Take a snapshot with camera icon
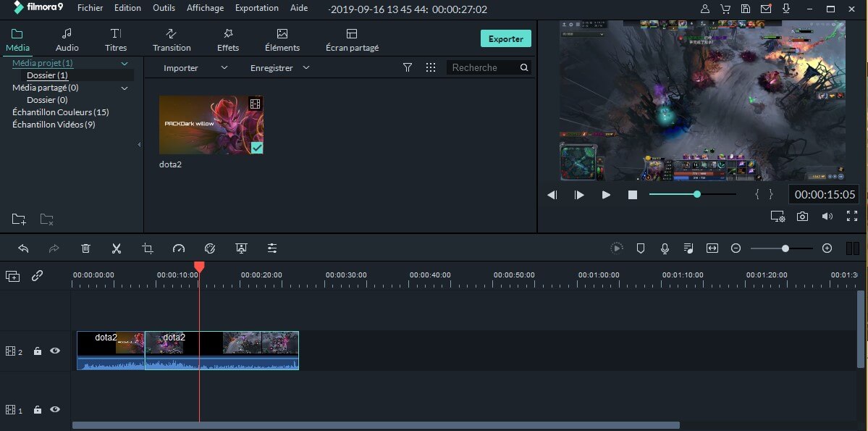The height and width of the screenshot is (431, 868). coord(802,216)
